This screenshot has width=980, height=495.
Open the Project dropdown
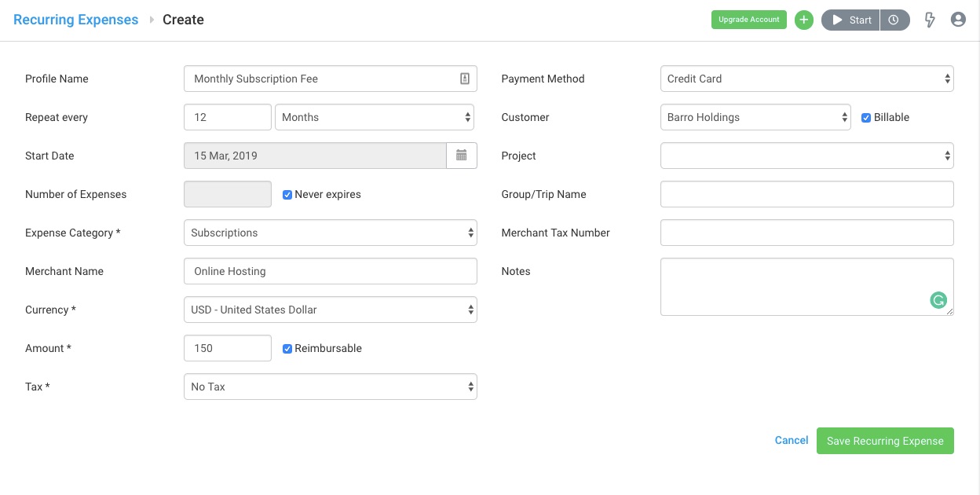click(x=807, y=156)
